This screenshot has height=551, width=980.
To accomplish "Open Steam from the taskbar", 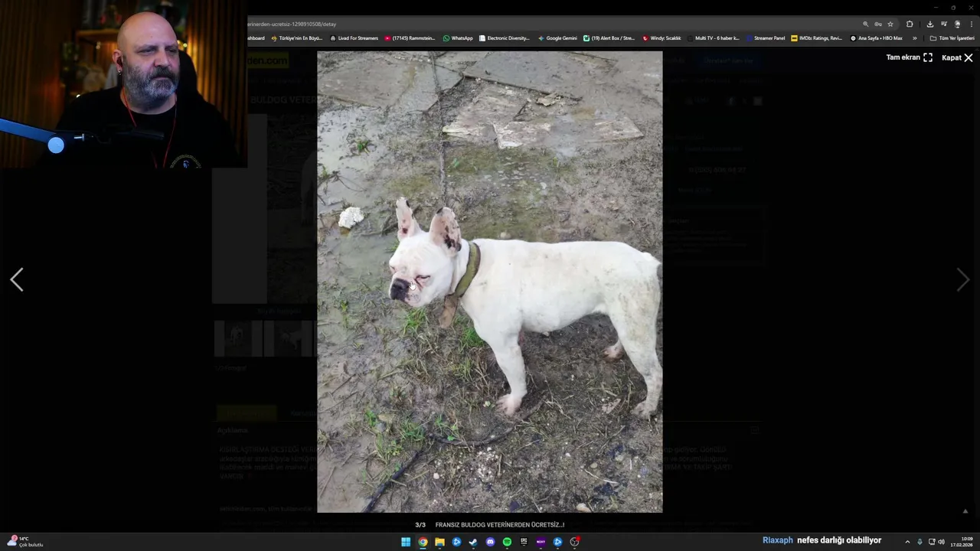I will (x=473, y=542).
